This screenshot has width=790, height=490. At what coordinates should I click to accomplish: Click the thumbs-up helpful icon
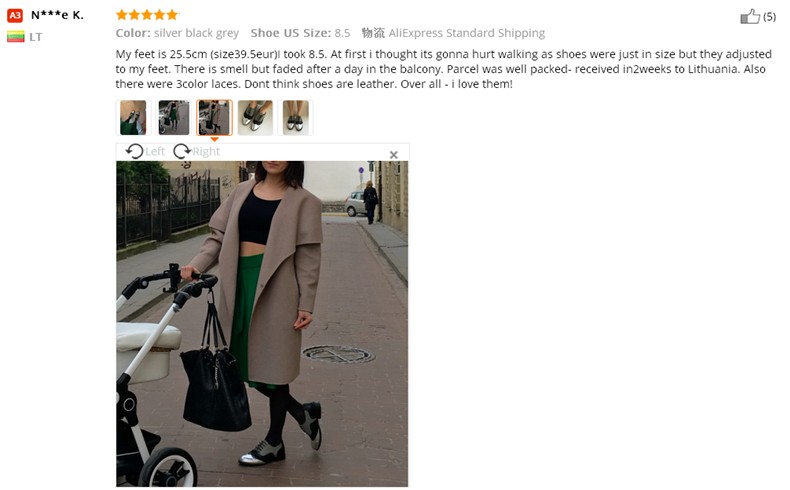(750, 17)
